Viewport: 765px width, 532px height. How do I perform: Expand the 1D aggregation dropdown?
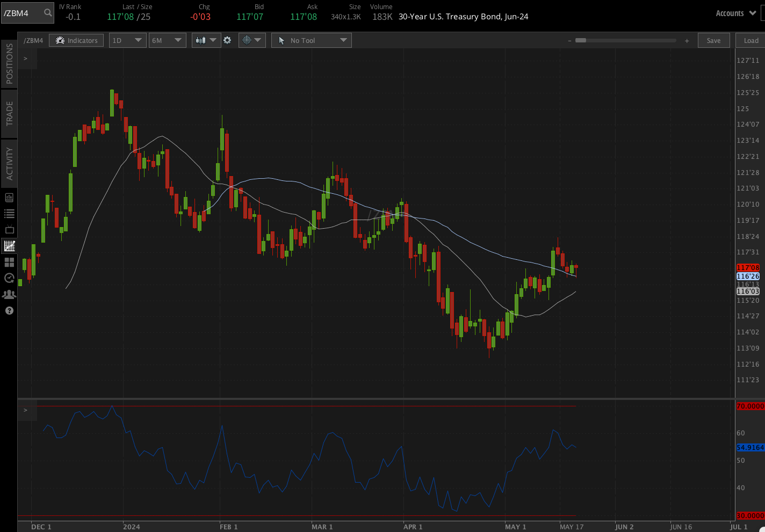pyautogui.click(x=127, y=40)
